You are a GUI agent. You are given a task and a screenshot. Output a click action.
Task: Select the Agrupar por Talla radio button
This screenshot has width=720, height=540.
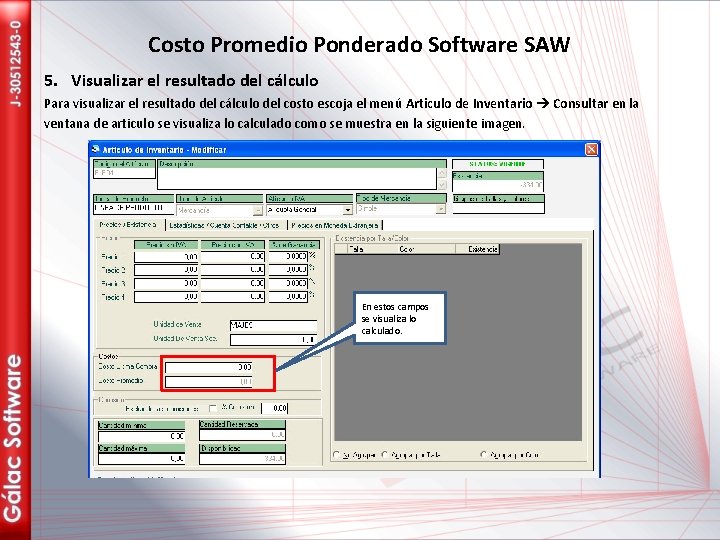385,455
